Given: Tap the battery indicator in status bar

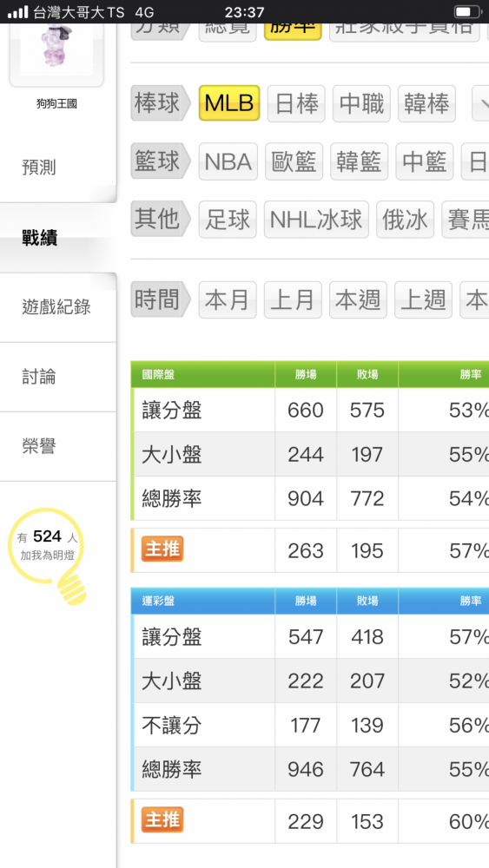Looking at the screenshot, I should point(468,11).
